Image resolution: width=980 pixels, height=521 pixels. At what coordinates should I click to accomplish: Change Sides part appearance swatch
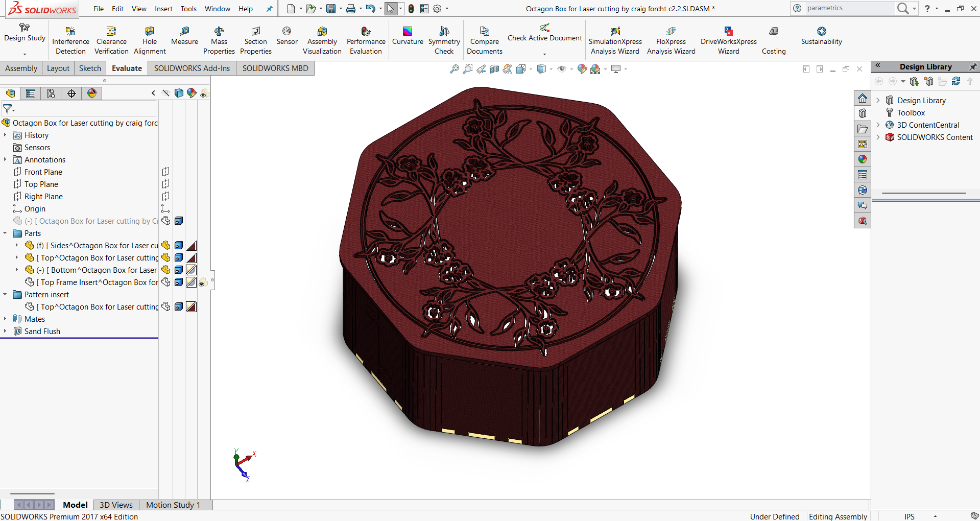coord(192,245)
